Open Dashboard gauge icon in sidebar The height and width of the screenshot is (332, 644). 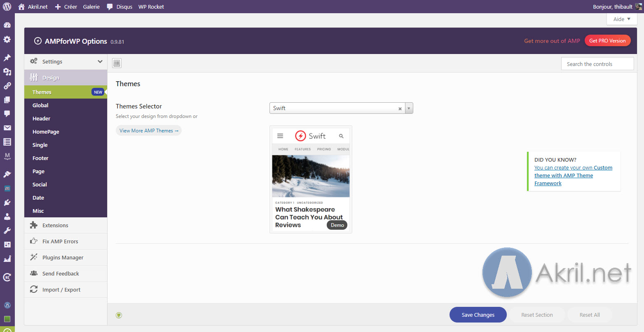[7, 25]
